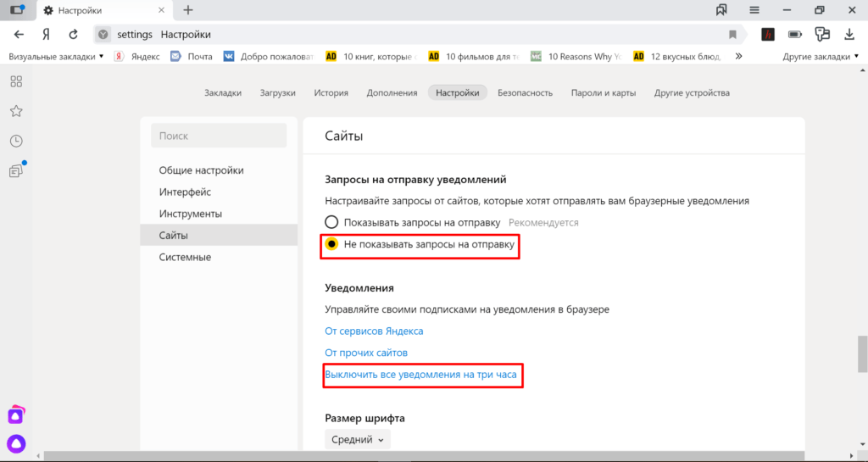Open the translator toolbar icon
This screenshot has height=462, width=868.
(x=822, y=34)
